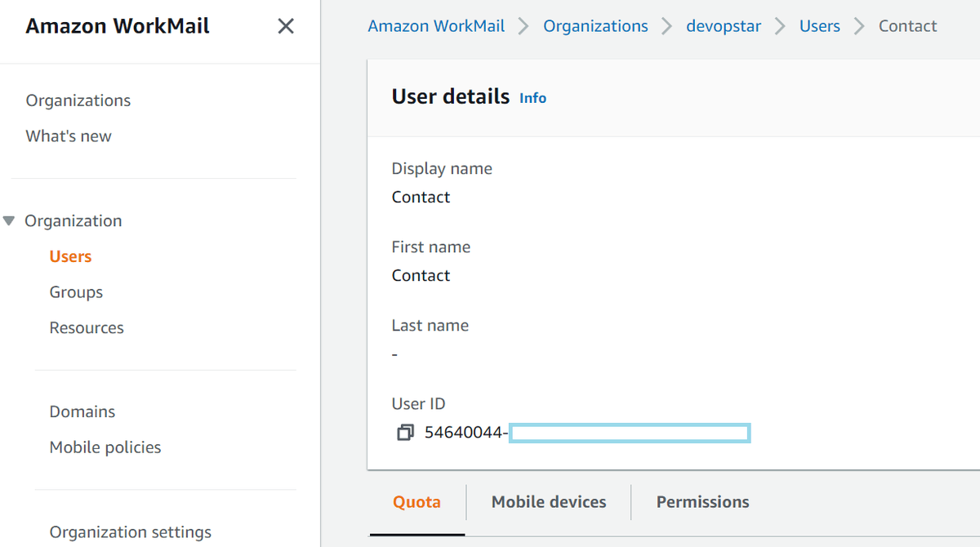Screen dimensions: 980x547
Task: Close the Amazon WorkMail sidebar panel
Action: (285, 25)
